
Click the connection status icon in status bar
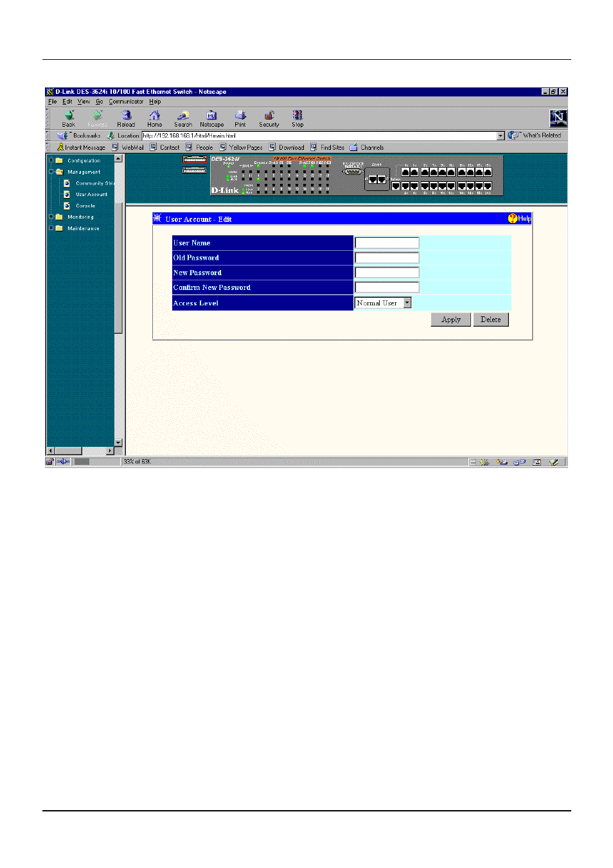(x=62, y=462)
